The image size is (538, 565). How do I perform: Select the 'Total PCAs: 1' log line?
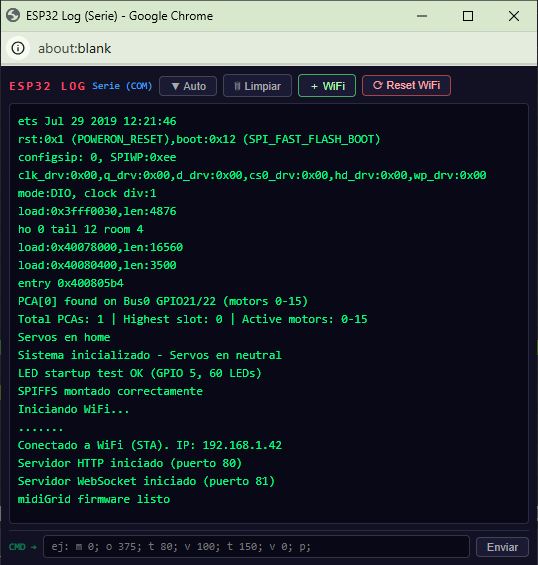pyautogui.click(x=192, y=319)
